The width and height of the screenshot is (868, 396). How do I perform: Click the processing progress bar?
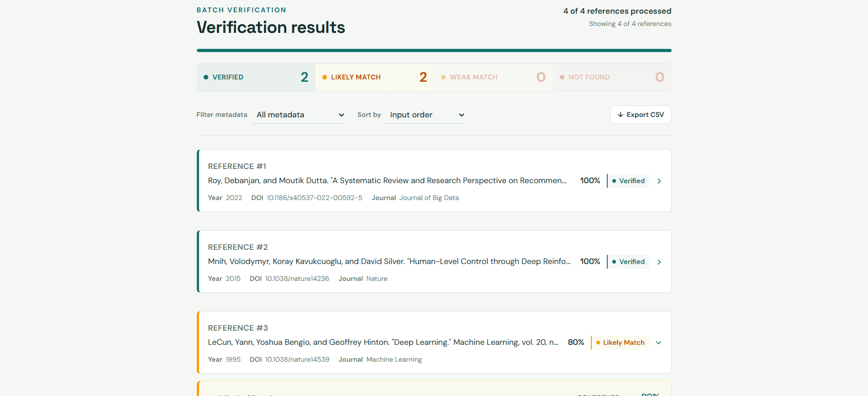click(434, 50)
